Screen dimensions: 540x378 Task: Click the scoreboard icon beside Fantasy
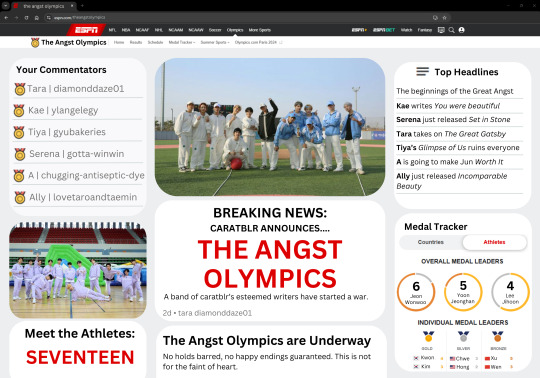[x=441, y=30]
